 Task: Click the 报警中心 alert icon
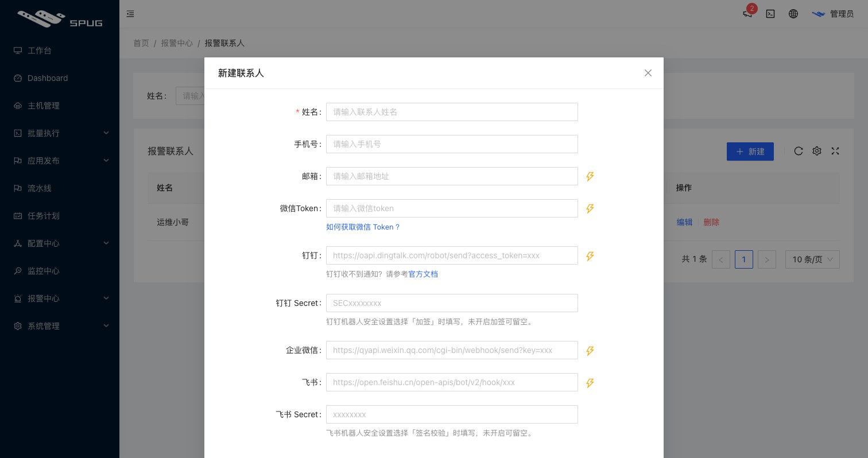18,298
